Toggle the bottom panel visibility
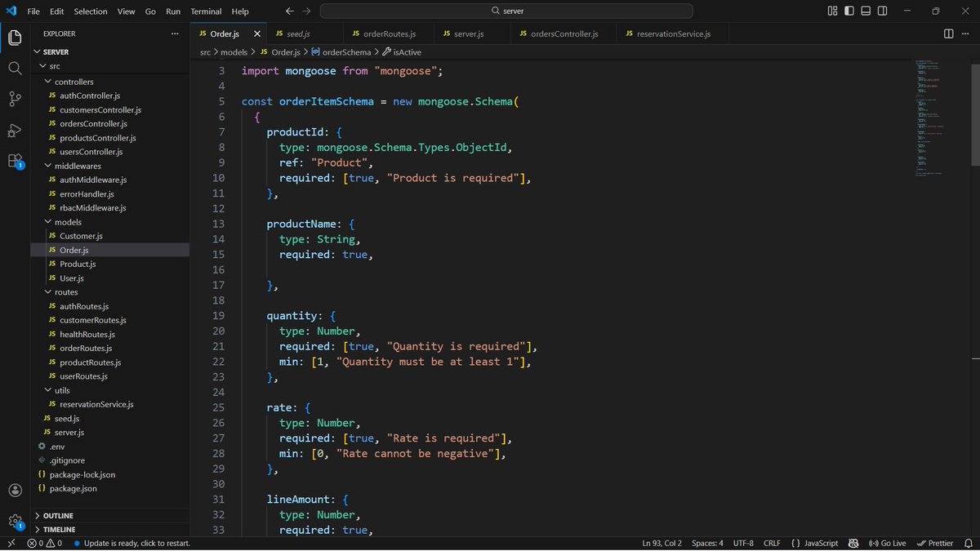Screen dimensions: 980x551 [x=866, y=11]
